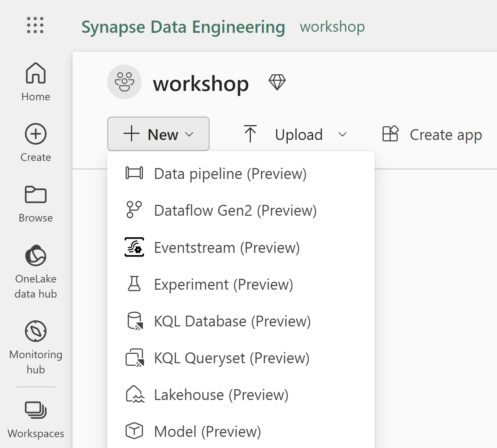Click the Upload arrow icon
Viewport: 497px width, 448px height.
click(x=250, y=134)
